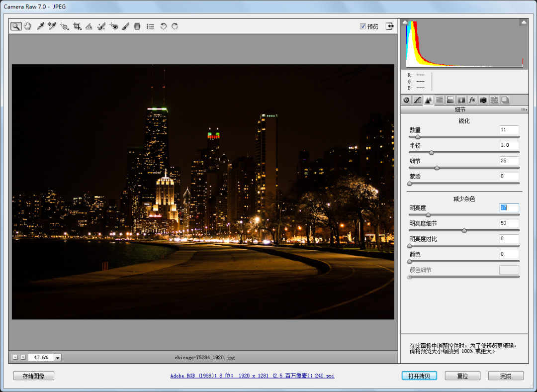The image size is (537, 392).
Task: Click the 蒙版 value field
Action: tap(509, 176)
